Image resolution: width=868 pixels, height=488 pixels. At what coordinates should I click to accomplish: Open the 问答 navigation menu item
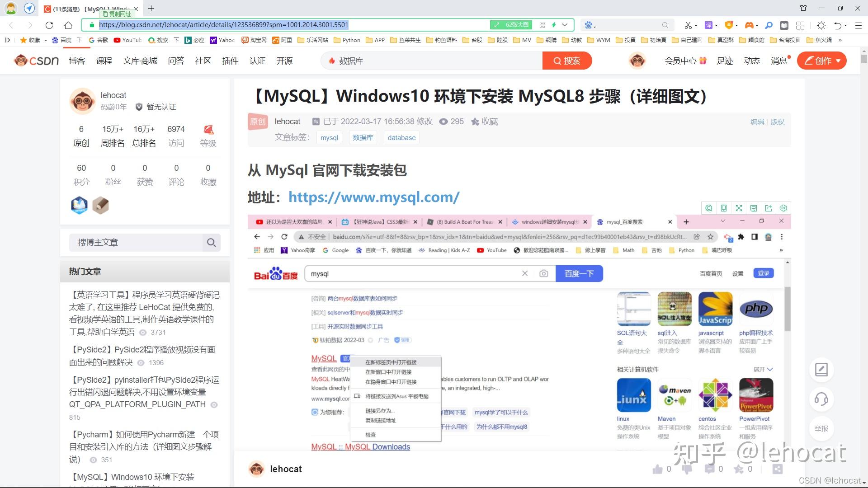pyautogui.click(x=176, y=61)
